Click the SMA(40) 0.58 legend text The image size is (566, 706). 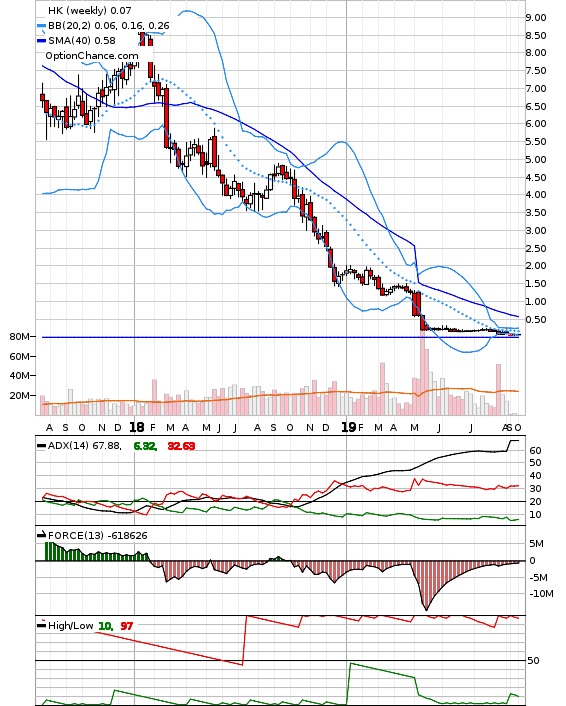click(82, 41)
